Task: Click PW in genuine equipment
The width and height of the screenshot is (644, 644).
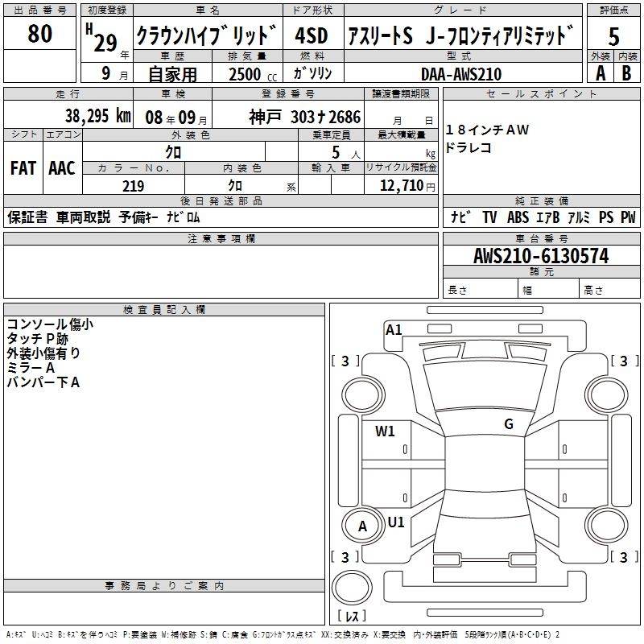Action: point(628,217)
